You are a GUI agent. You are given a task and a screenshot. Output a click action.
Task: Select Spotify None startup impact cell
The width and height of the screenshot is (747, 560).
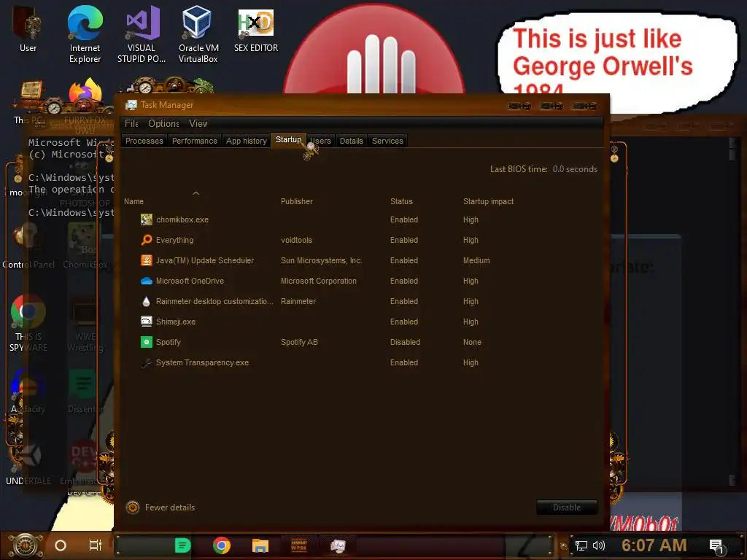point(472,342)
